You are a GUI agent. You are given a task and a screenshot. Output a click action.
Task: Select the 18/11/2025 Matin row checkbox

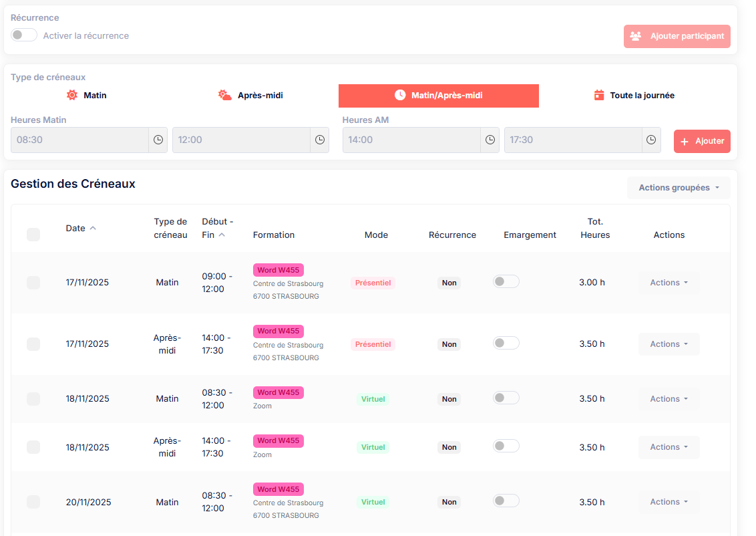pyautogui.click(x=33, y=399)
